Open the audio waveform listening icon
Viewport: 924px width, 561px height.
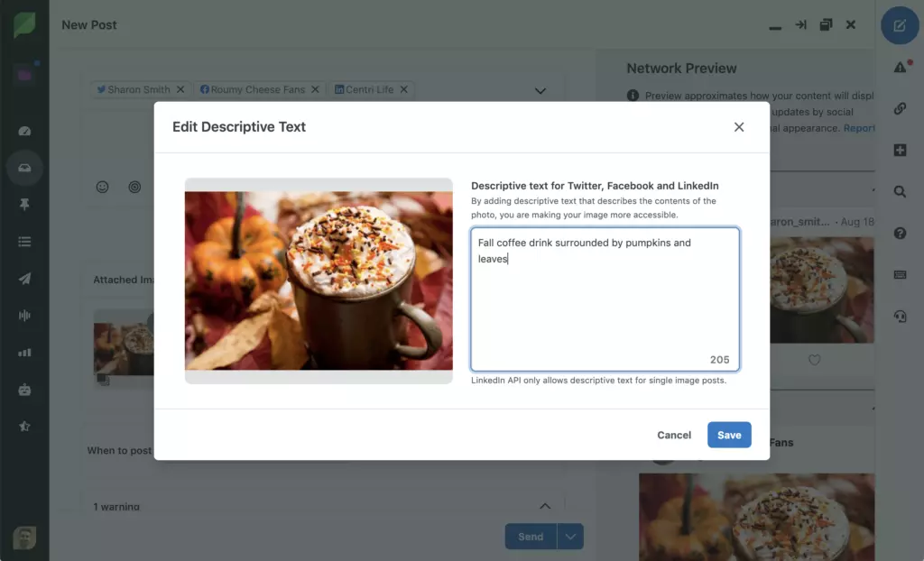(24, 316)
